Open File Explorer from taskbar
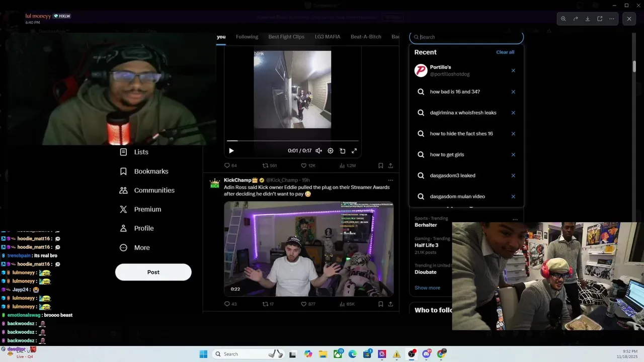 pos(323,354)
